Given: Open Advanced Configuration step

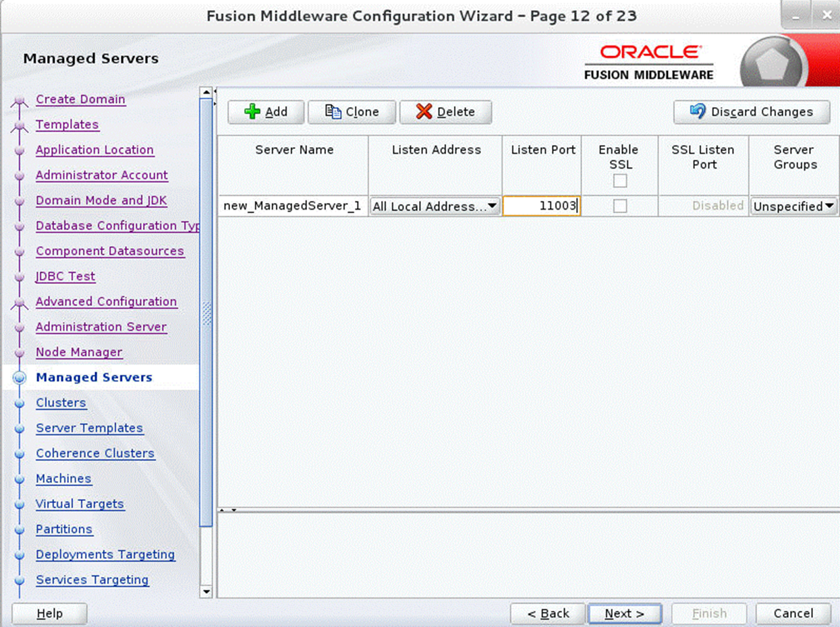Looking at the screenshot, I should pyautogui.click(x=107, y=301).
